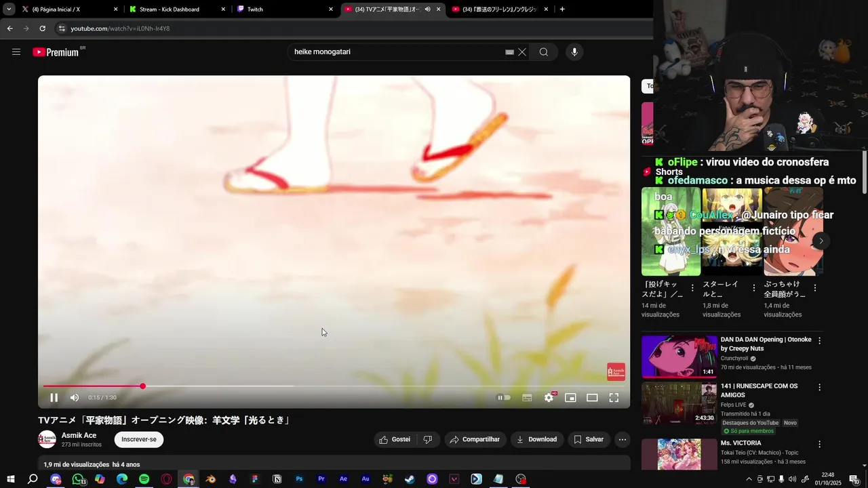Viewport: 868px width, 488px height.
Task: Pause the video with the pause button
Action: click(54, 398)
